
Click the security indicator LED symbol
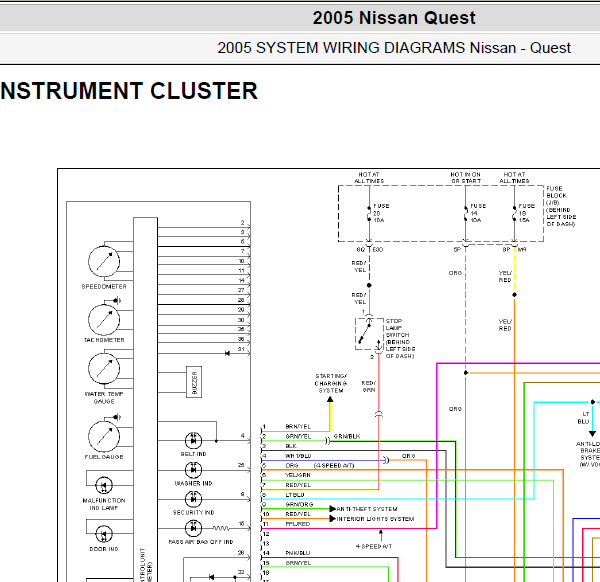(193, 499)
